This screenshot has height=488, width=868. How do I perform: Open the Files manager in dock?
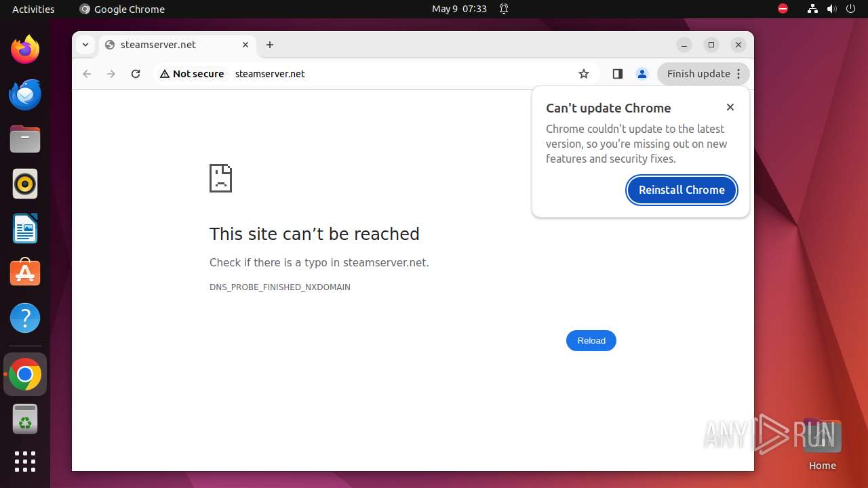25,140
